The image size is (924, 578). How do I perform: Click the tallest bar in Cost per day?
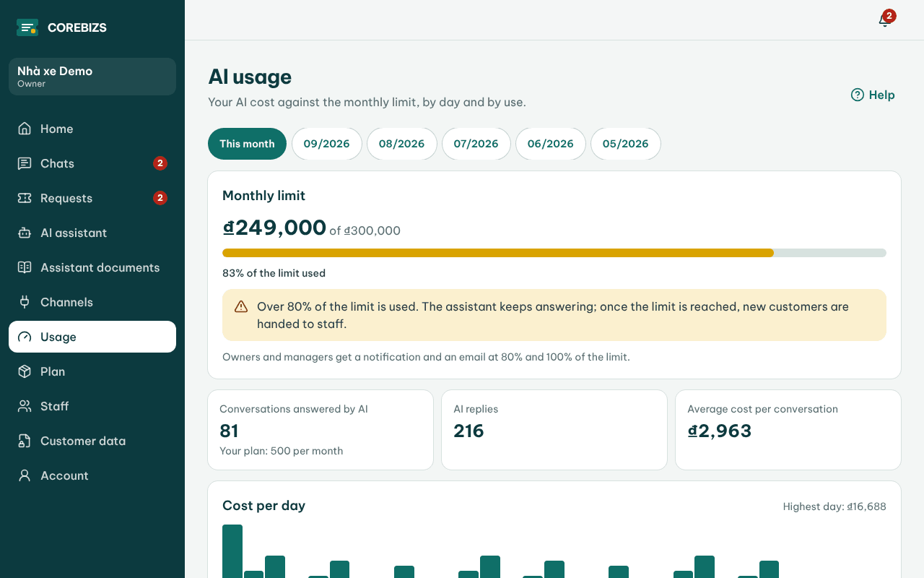[x=232, y=551]
